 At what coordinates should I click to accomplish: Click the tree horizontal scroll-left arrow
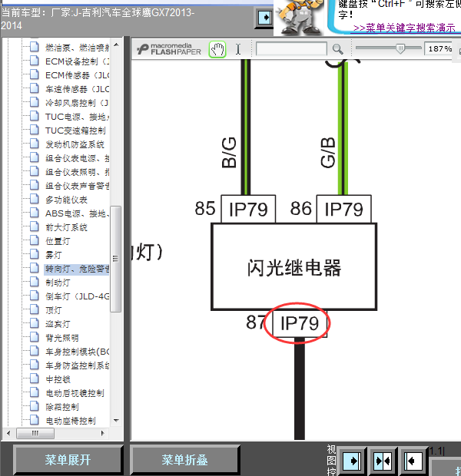click(8, 433)
